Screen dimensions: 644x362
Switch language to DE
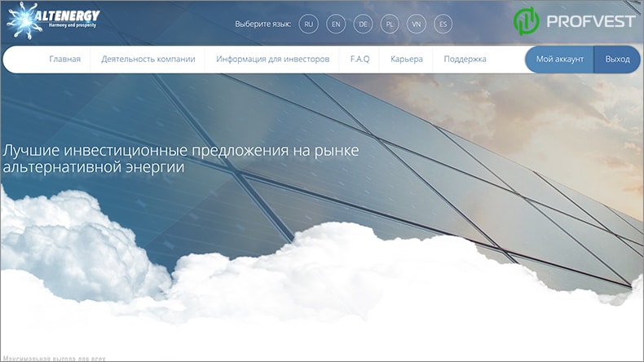pos(363,24)
